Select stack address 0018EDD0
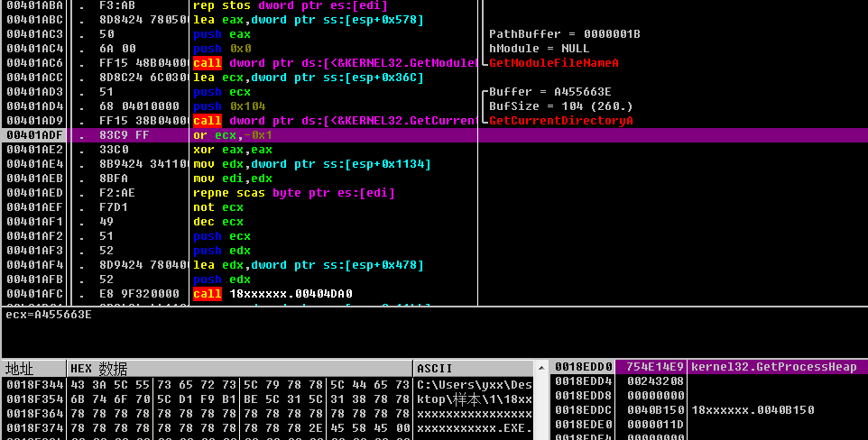This screenshot has width=868, height=440. (584, 367)
